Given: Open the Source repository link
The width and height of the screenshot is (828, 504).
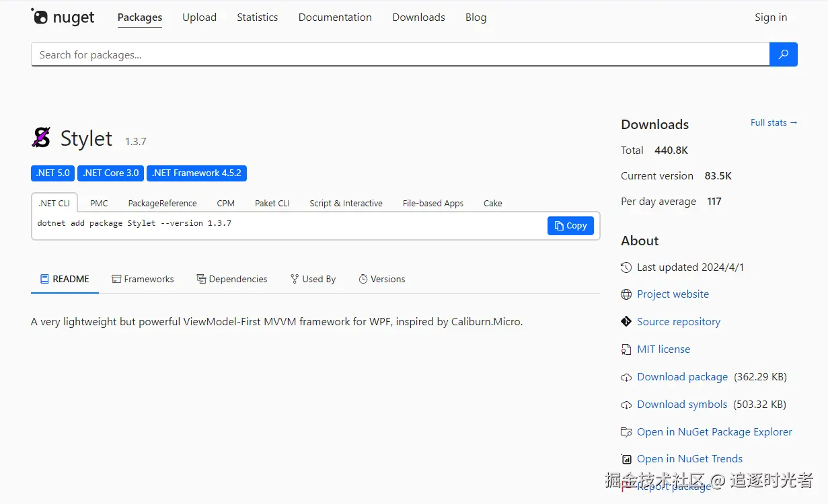Looking at the screenshot, I should point(679,322).
